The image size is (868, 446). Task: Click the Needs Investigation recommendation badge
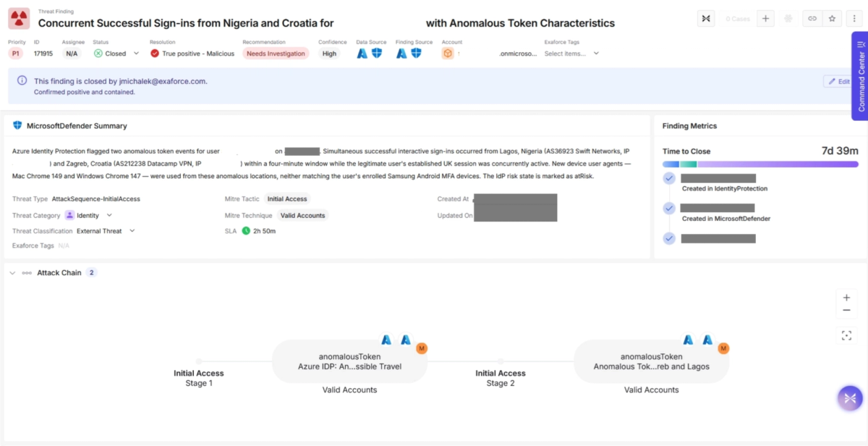click(276, 54)
